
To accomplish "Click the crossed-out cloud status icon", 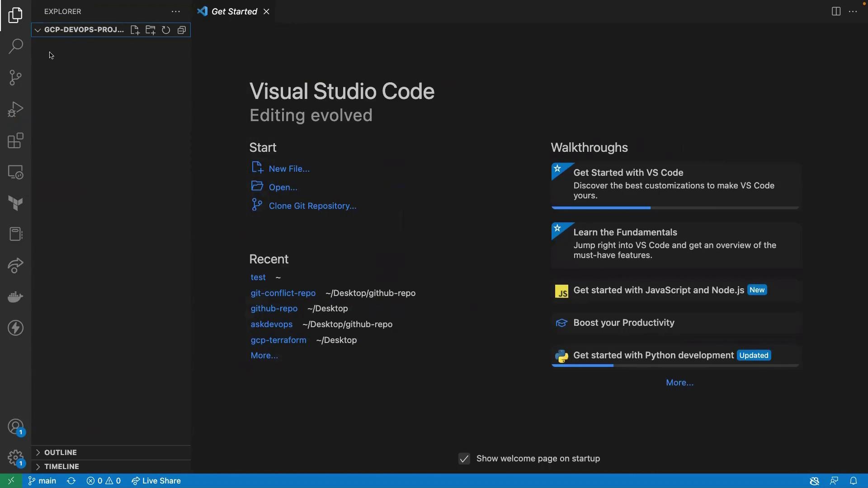I will [815, 481].
